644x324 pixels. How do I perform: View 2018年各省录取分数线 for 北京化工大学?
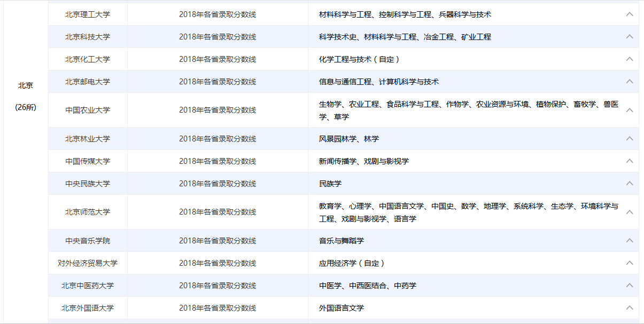[x=218, y=59]
